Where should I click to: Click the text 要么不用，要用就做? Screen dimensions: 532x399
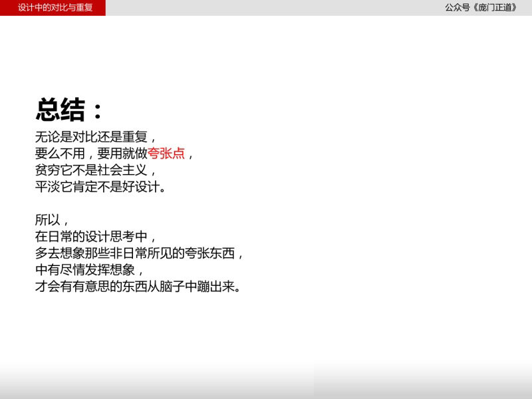[91, 154]
